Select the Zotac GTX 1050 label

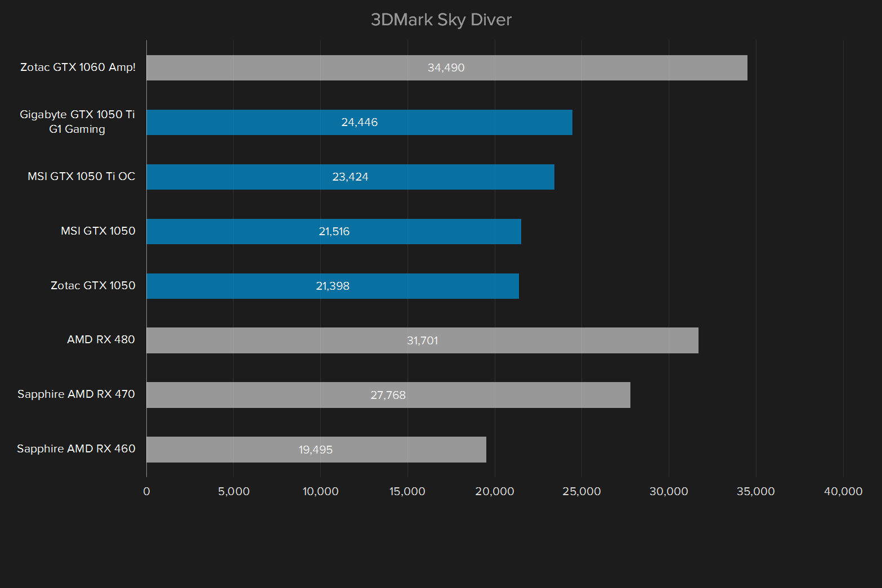[x=93, y=285]
